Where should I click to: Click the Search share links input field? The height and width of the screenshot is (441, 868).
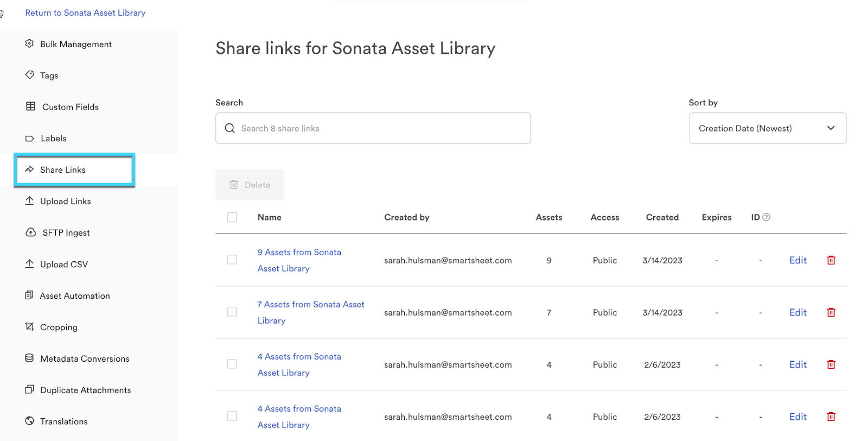tap(373, 128)
